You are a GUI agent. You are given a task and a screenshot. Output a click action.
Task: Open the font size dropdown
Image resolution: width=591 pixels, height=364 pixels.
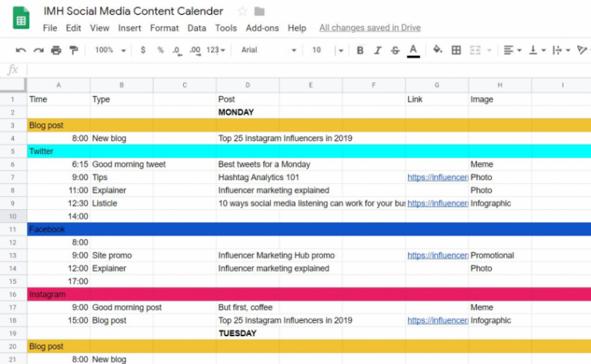click(327, 50)
